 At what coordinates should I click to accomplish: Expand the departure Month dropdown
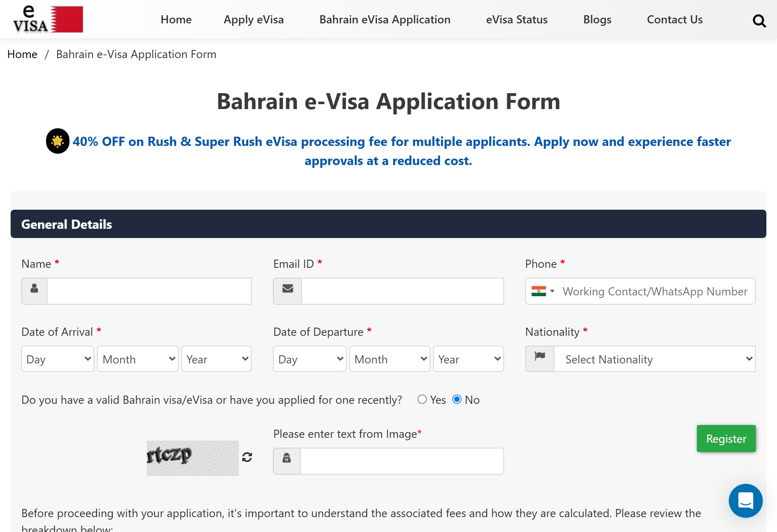[x=390, y=359]
